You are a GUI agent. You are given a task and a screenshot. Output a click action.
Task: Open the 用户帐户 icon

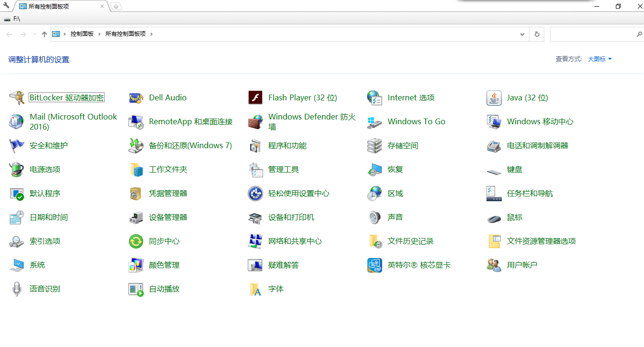494,265
